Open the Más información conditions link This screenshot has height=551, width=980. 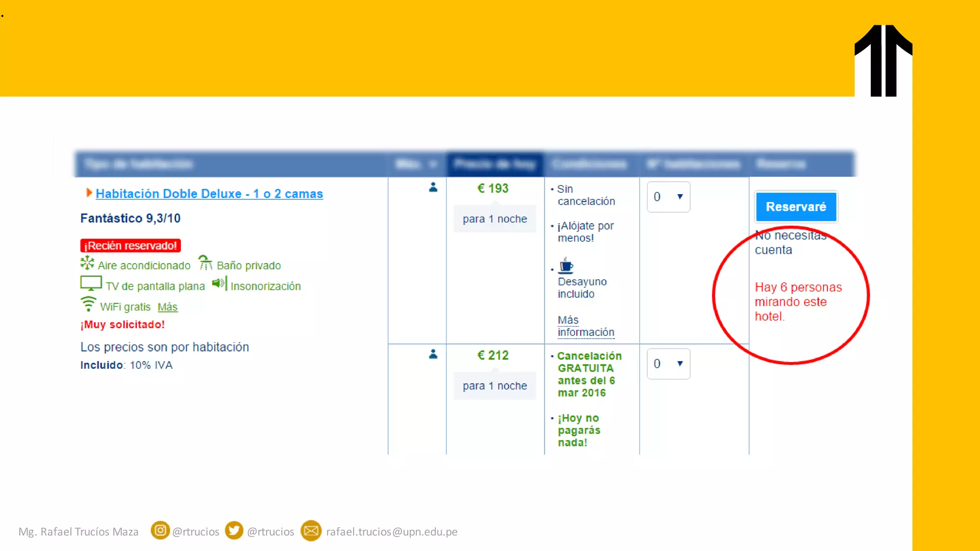585,326
